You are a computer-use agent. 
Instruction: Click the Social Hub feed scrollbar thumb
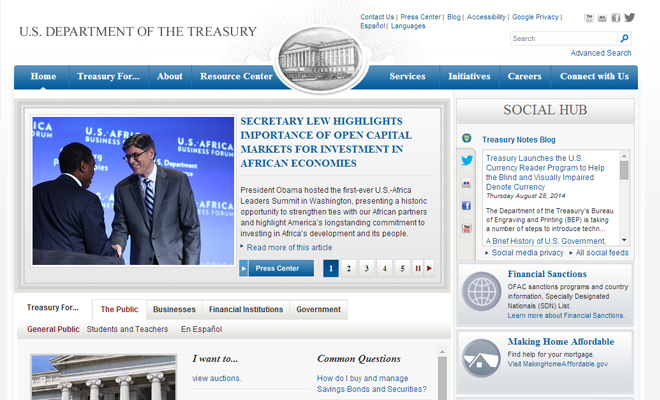coord(624,170)
